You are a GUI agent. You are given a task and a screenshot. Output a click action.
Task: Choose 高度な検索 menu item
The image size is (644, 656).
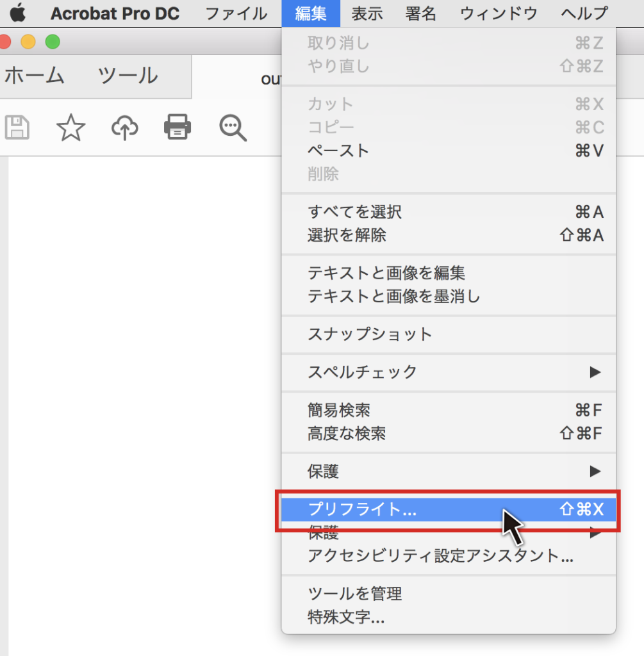(449, 434)
